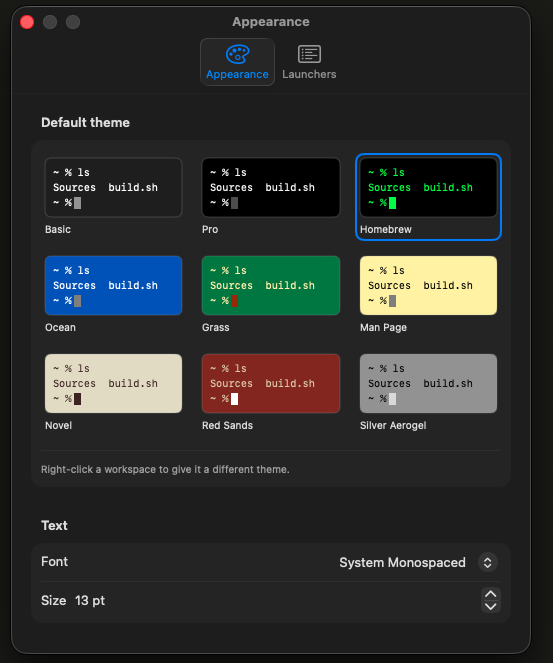The width and height of the screenshot is (553, 663).
Task: Click the Font row label
Action: click(x=54, y=562)
